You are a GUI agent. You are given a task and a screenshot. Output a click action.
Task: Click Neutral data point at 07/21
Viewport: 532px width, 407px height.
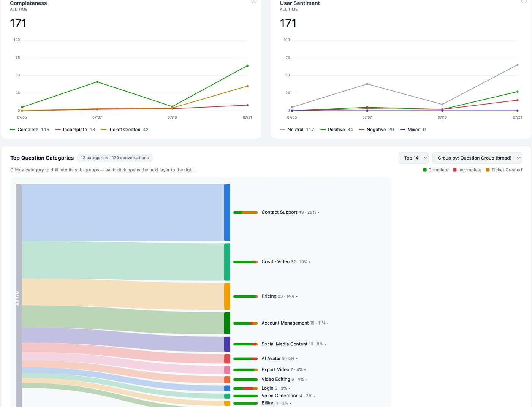click(x=517, y=65)
